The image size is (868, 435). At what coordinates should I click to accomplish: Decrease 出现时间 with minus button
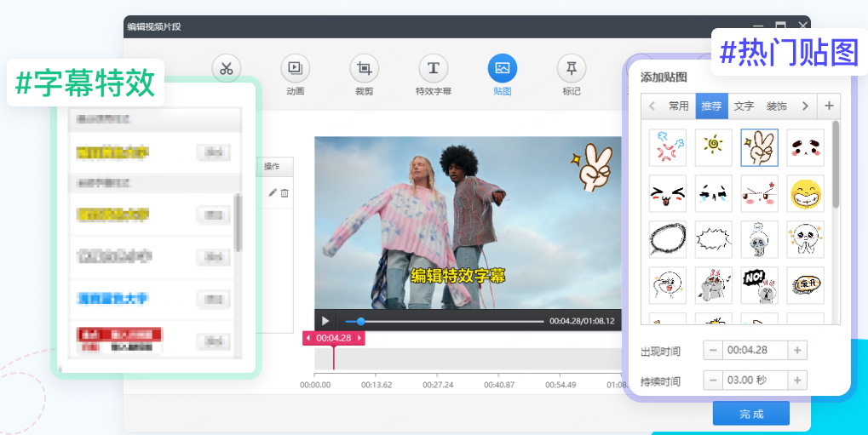[x=713, y=351]
